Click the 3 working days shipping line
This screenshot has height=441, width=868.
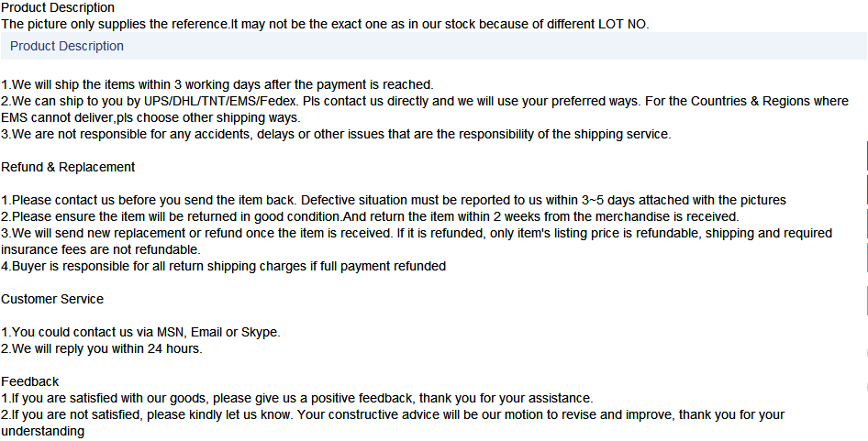point(217,84)
